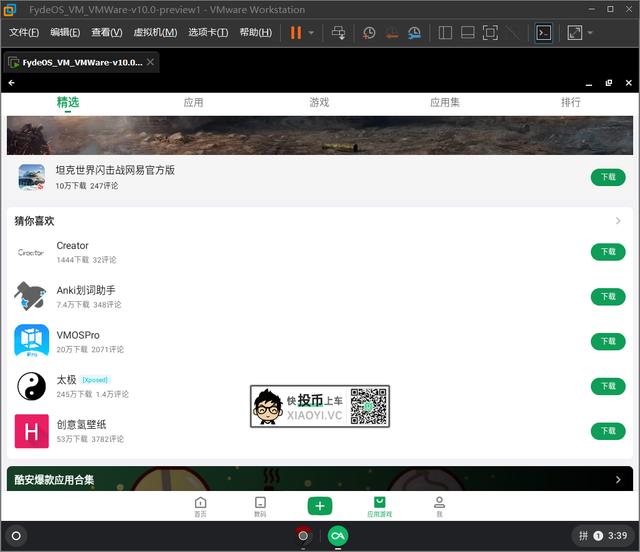Open the notification count badge
Image resolution: width=640 pixels, height=552 pixels.
pos(598,536)
